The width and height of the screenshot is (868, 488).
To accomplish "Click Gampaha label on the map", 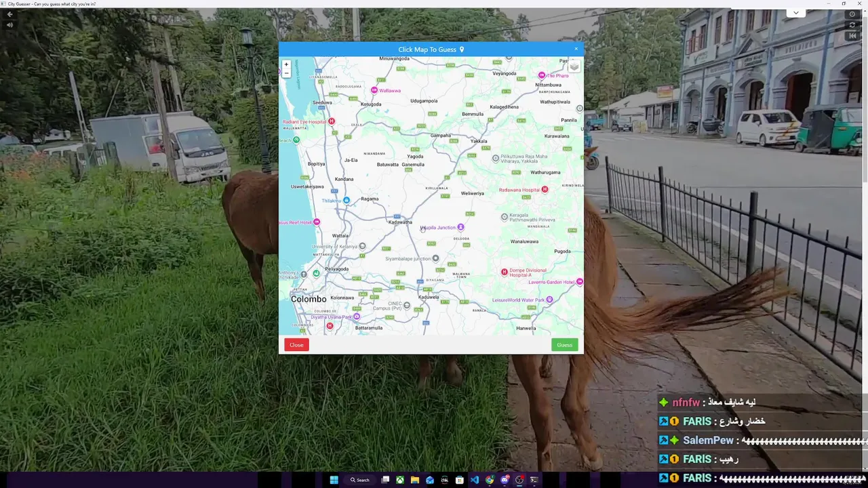I will (441, 135).
